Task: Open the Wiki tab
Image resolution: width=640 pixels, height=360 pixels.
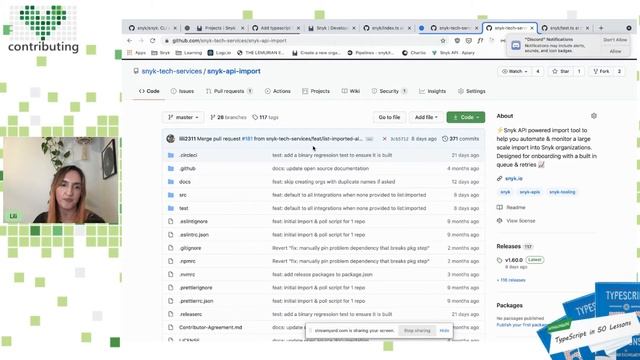Action: point(351,91)
